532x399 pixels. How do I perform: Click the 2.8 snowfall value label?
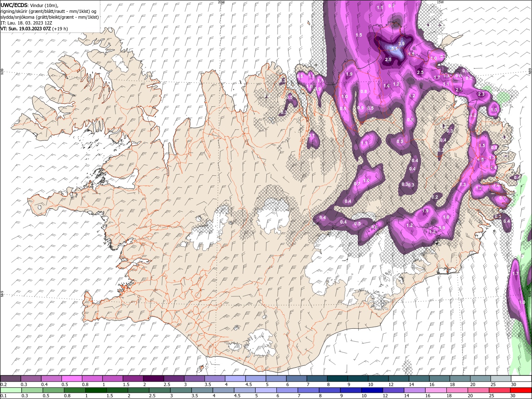[388, 60]
